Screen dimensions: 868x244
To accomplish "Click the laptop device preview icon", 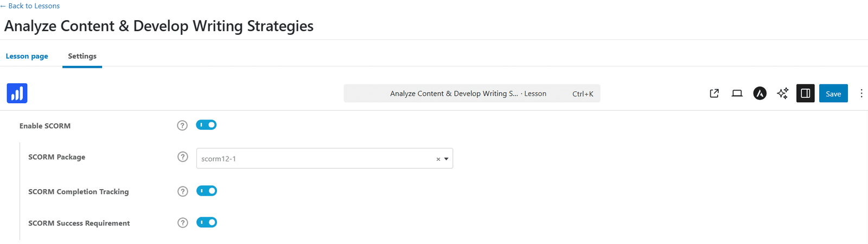I will 737,93.
